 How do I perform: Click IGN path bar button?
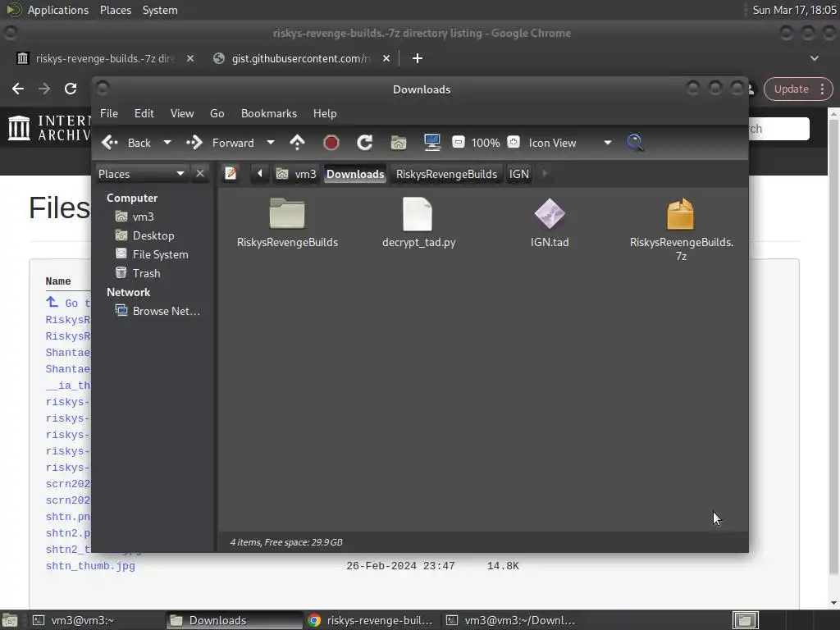click(x=518, y=174)
